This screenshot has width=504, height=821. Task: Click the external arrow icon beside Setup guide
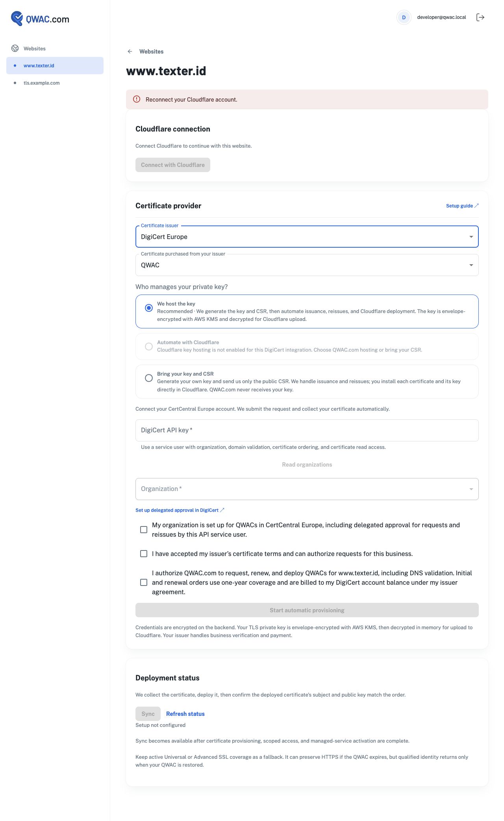coord(476,206)
